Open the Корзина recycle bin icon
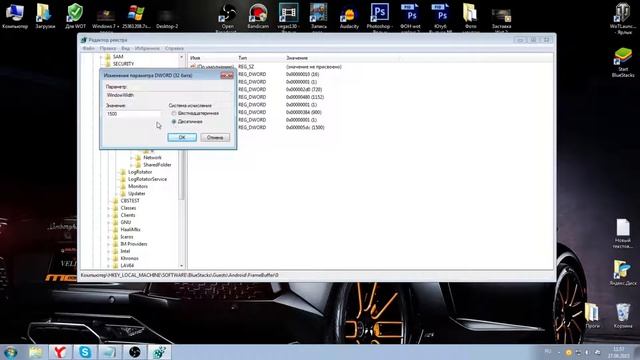This screenshot has height=360, width=640. 623,316
